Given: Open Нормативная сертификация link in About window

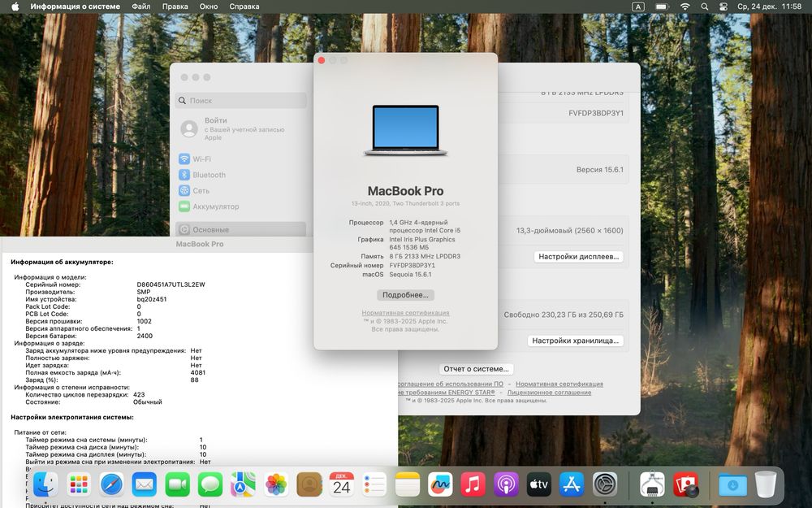Looking at the screenshot, I should tap(405, 313).
